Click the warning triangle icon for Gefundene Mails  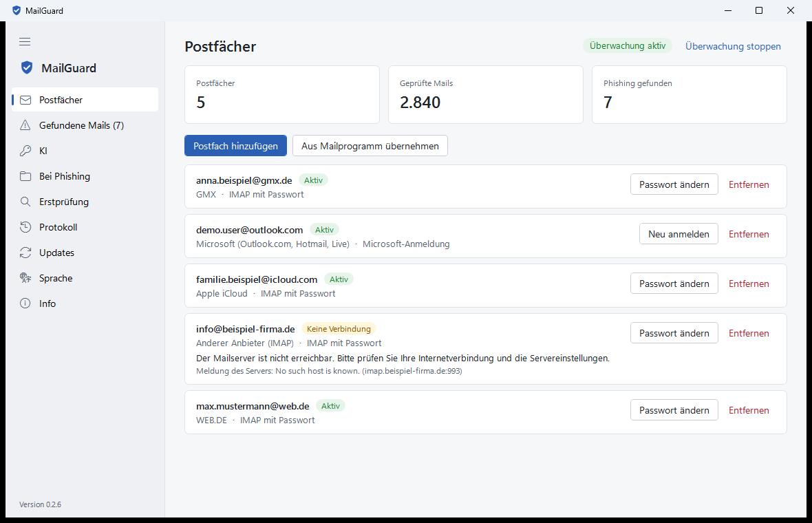click(25, 125)
